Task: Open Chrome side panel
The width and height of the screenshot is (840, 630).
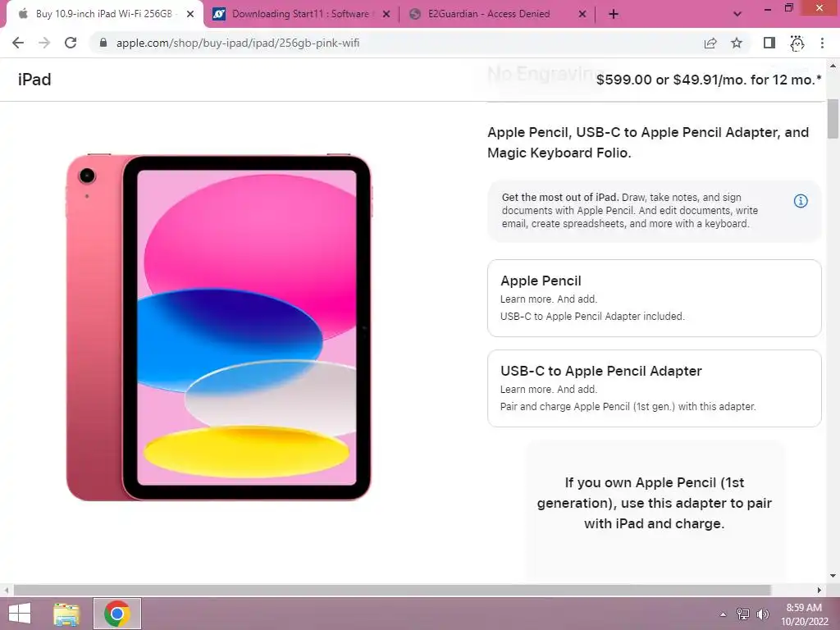Action: 769,43
